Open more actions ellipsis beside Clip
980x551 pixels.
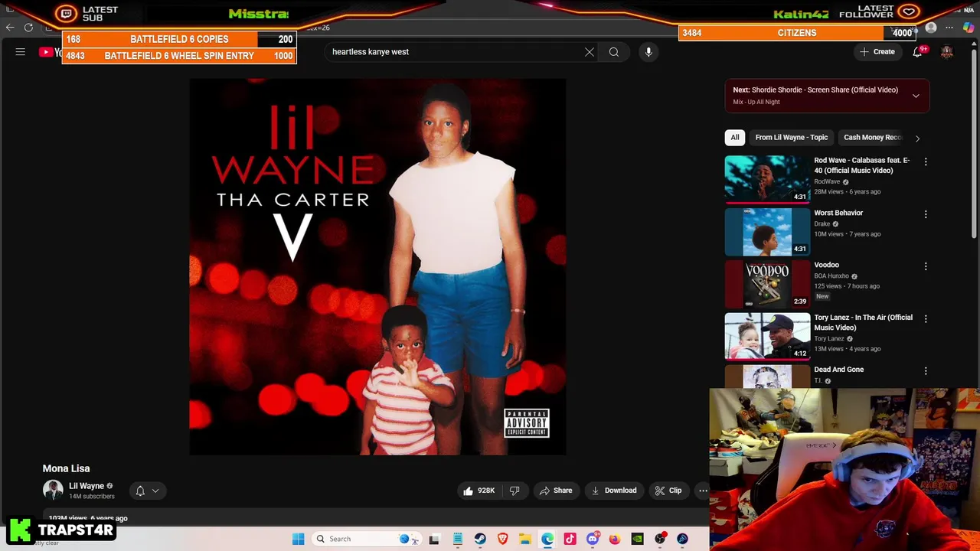pyautogui.click(x=703, y=491)
